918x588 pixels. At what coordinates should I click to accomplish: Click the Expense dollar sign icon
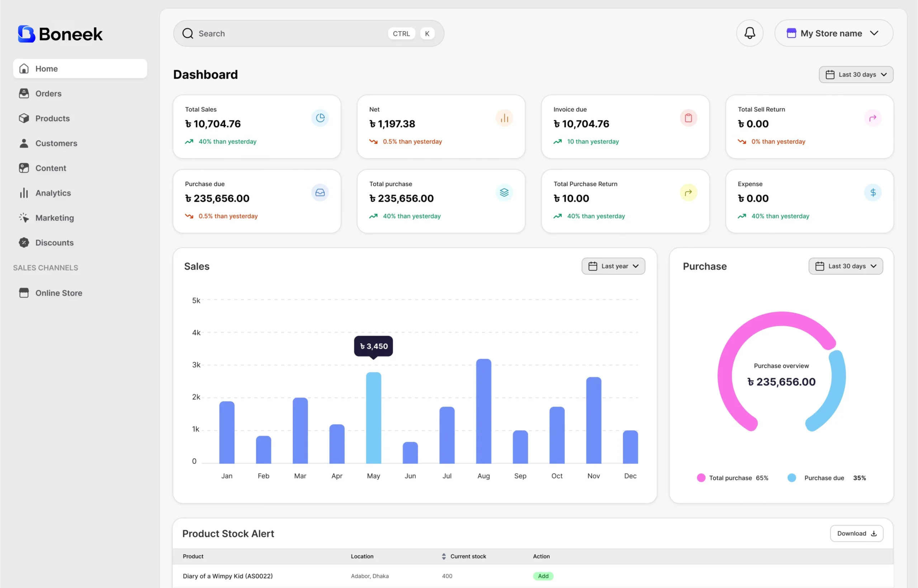(x=872, y=192)
